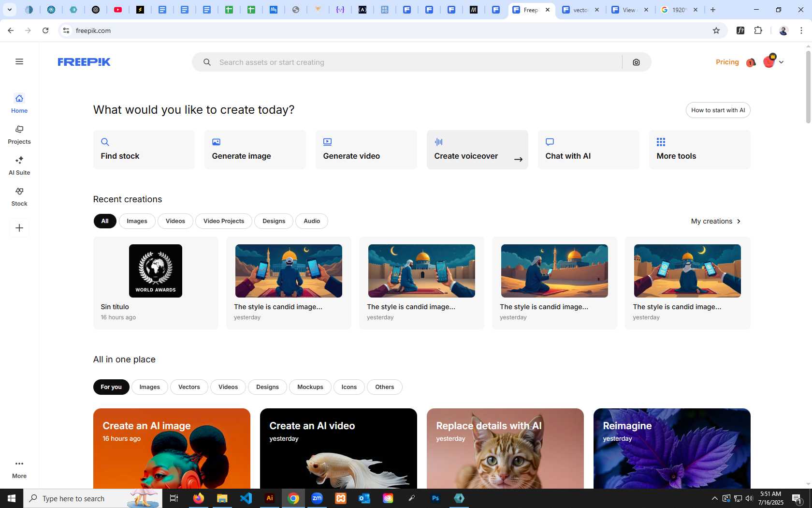Open the World Awards Sin titulo thumbnail
This screenshot has height=508, width=812.
tap(156, 271)
